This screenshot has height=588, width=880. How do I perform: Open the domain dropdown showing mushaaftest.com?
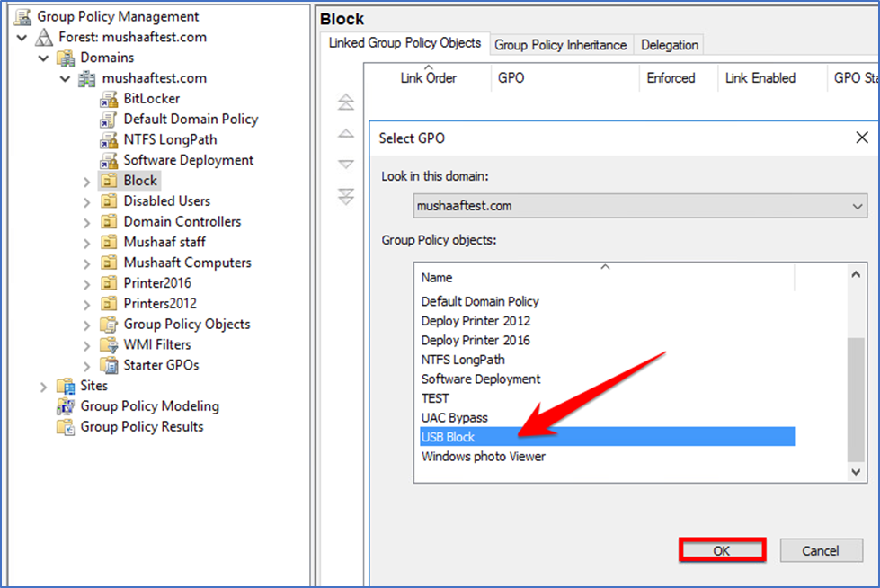[640, 206]
